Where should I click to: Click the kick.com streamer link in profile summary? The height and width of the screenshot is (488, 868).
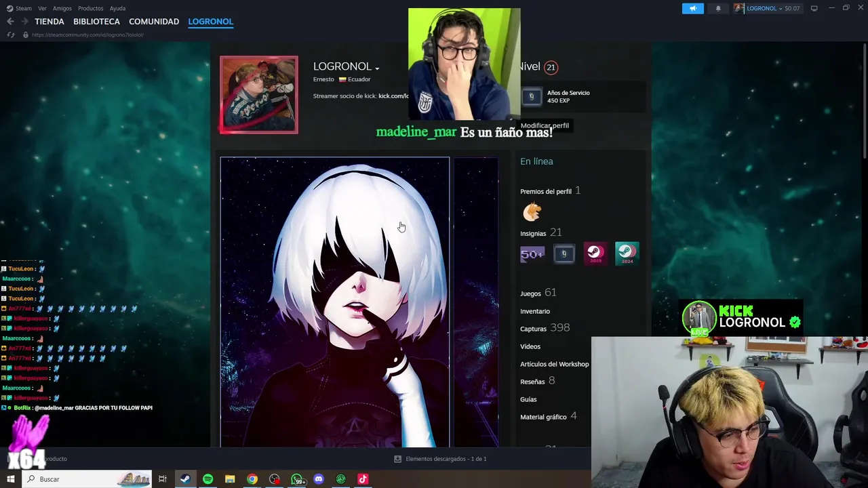coord(393,96)
